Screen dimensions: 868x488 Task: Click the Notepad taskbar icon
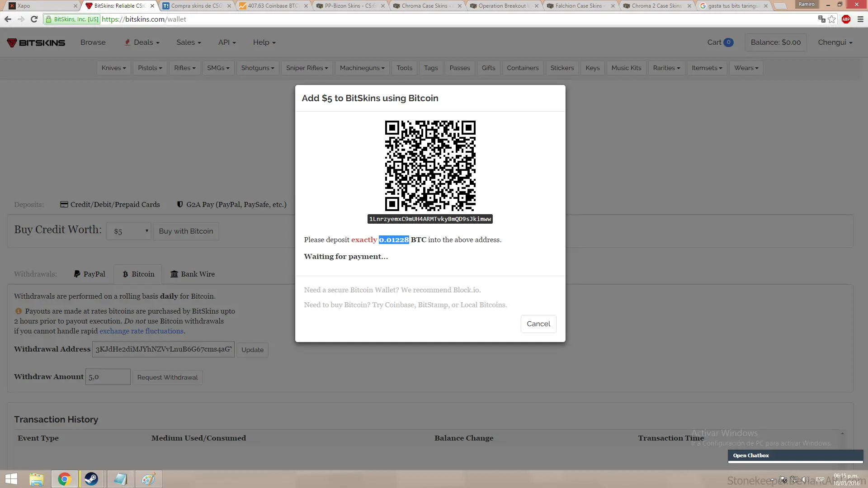pos(120,479)
